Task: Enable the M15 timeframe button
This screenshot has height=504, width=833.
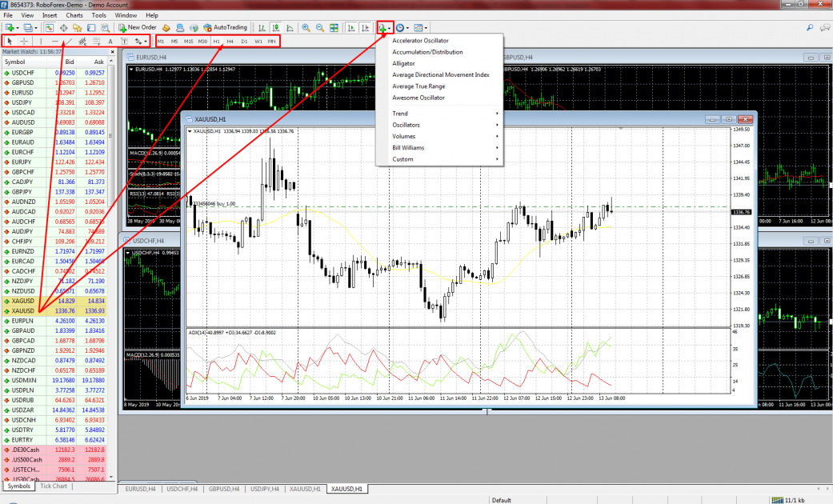Action: tap(188, 41)
